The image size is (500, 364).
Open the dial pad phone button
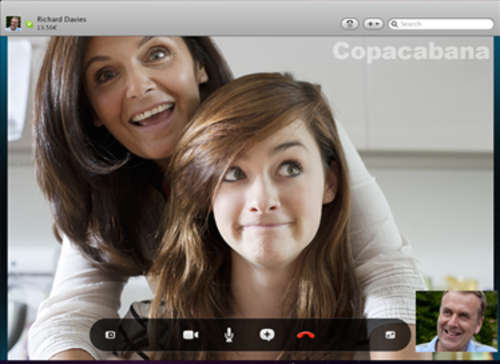click(x=350, y=24)
